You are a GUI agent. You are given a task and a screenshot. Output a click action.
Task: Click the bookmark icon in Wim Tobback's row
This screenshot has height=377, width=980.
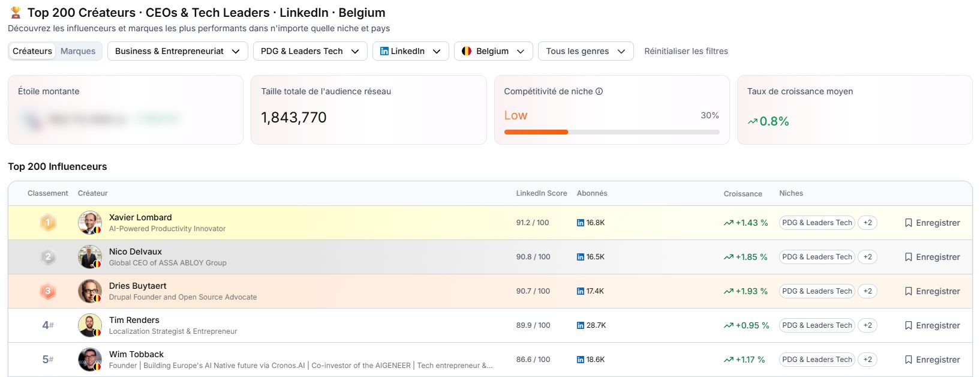tap(909, 360)
